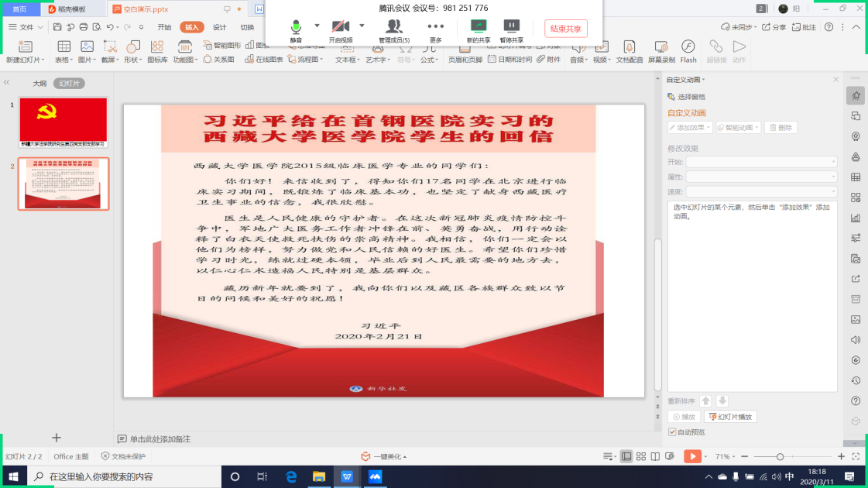The width and height of the screenshot is (868, 488).
Task: Open the 71% zoom level dropdown
Action: (x=725, y=456)
